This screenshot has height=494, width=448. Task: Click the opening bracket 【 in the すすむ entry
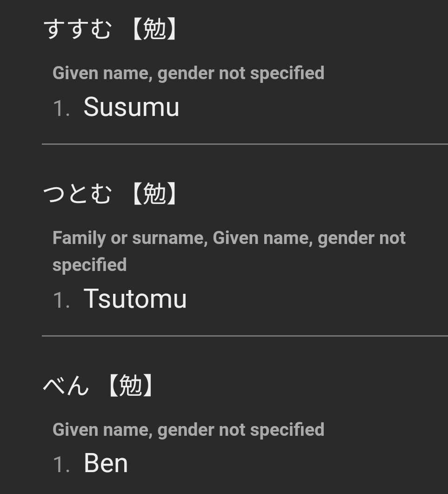click(137, 29)
